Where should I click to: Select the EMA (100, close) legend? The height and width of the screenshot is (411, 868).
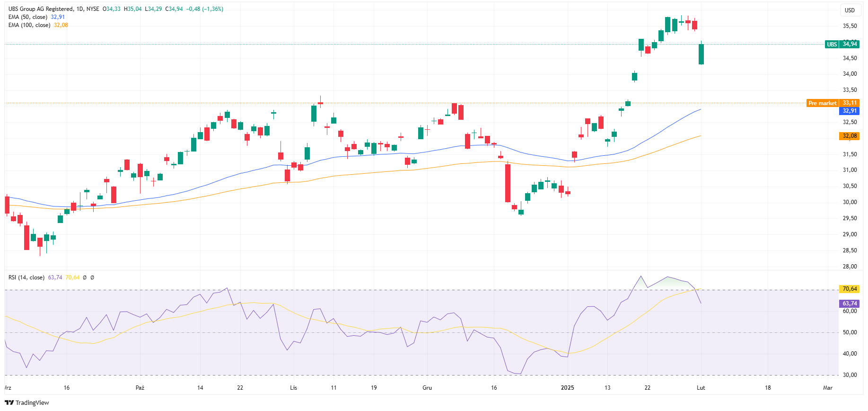29,25
